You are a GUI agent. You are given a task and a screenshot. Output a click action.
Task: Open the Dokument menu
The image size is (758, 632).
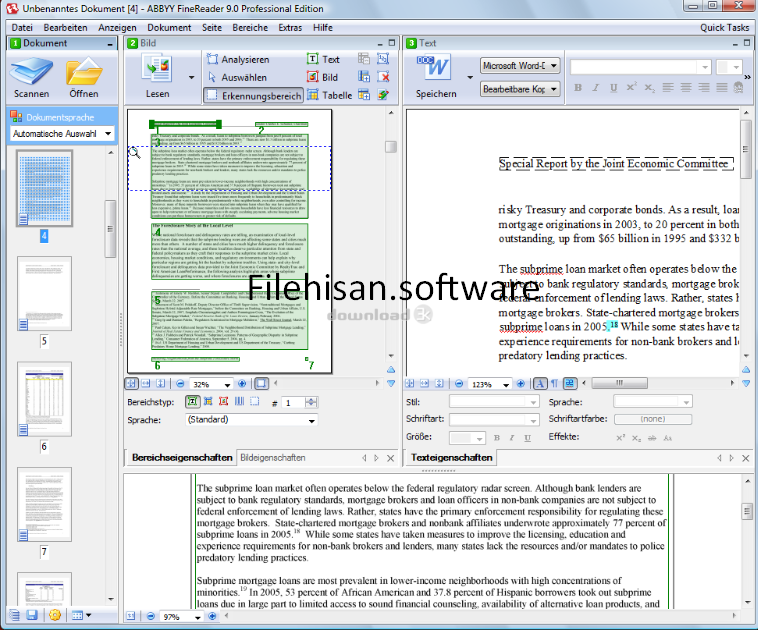click(169, 28)
